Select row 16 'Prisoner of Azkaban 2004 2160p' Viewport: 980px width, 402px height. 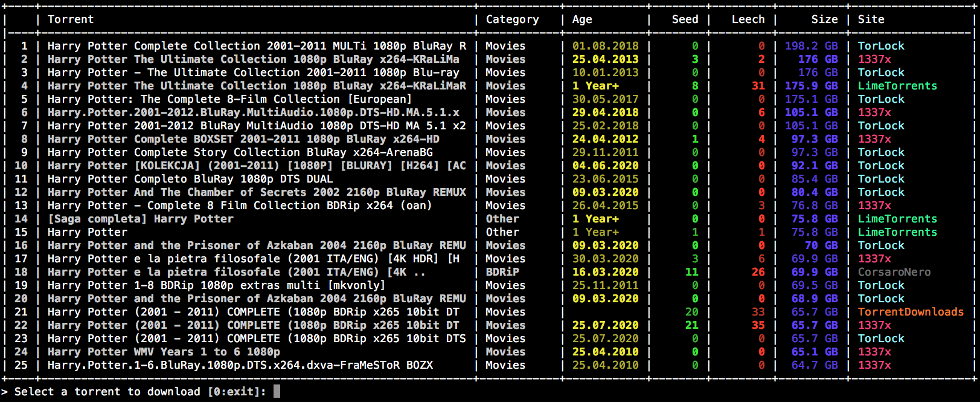(257, 245)
